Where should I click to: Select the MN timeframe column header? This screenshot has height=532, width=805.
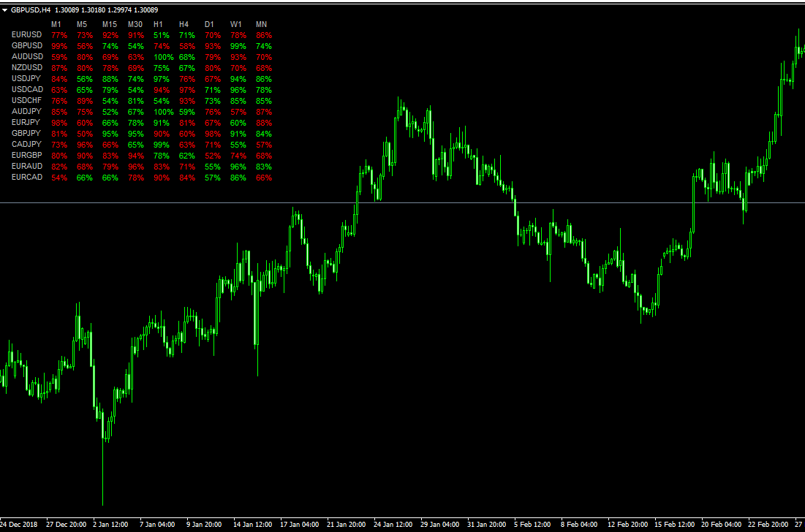pyautogui.click(x=261, y=24)
